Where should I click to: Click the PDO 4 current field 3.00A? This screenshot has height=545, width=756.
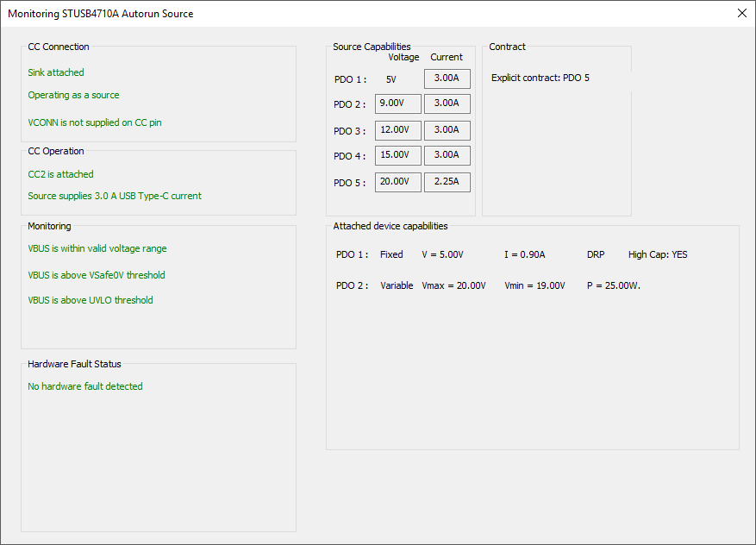click(x=447, y=155)
